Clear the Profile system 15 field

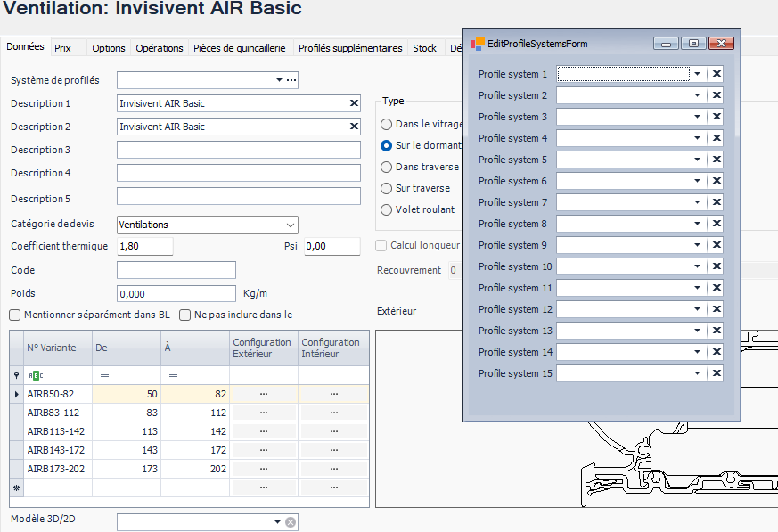pyautogui.click(x=717, y=373)
